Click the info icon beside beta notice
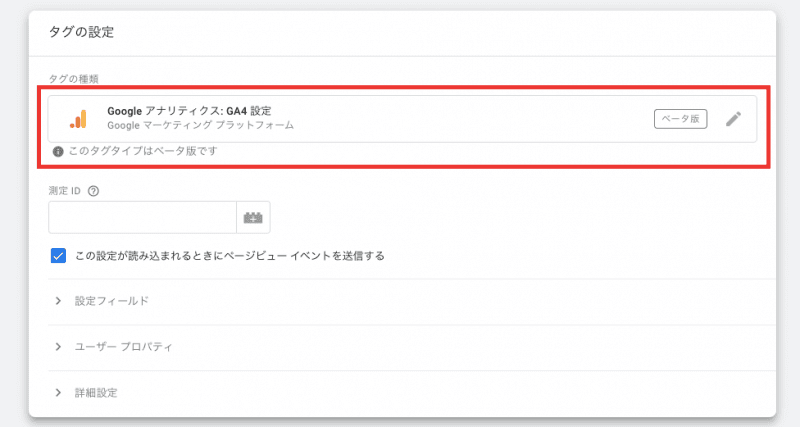Image resolution: width=800 pixels, height=427 pixels. point(58,152)
